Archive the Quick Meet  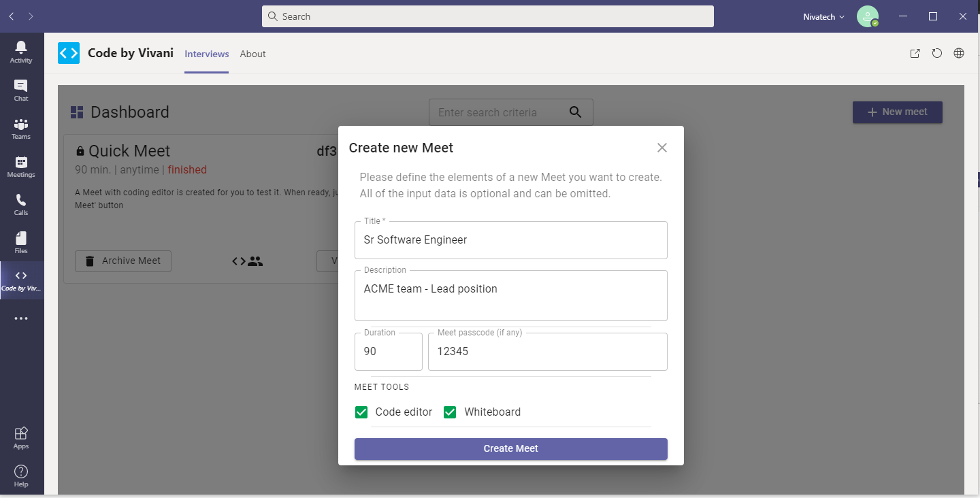(122, 261)
